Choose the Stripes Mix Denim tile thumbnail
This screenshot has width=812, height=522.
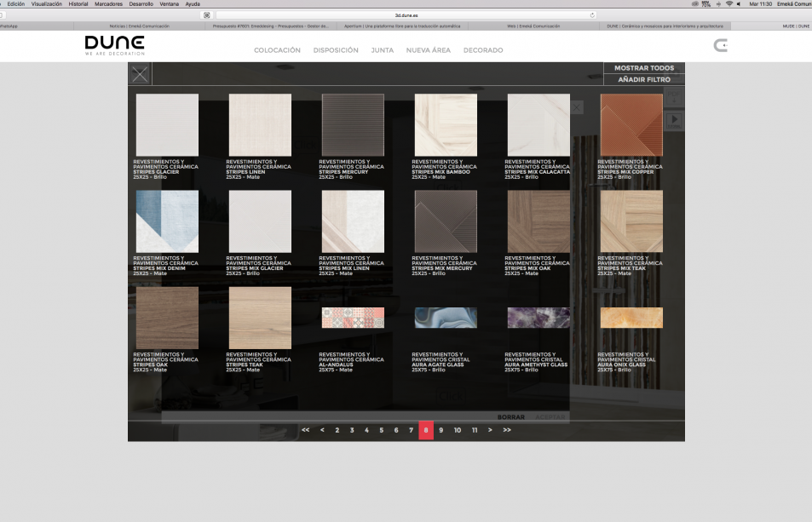point(167,221)
